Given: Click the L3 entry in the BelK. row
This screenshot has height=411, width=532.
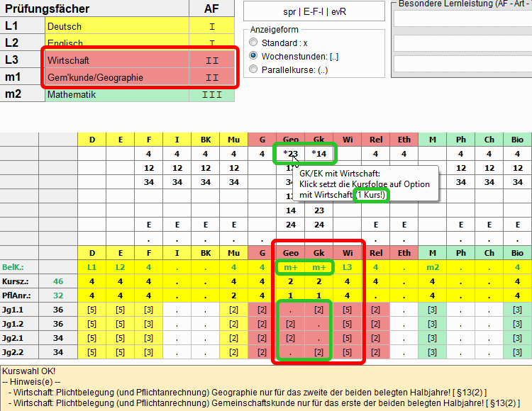Looking at the screenshot, I should [347, 267].
